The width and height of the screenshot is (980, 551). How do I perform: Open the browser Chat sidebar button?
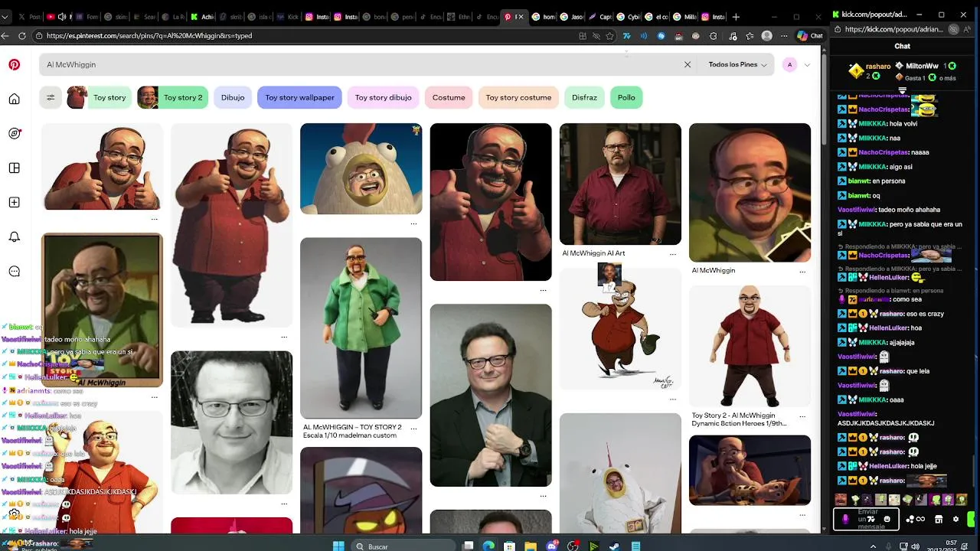click(810, 36)
